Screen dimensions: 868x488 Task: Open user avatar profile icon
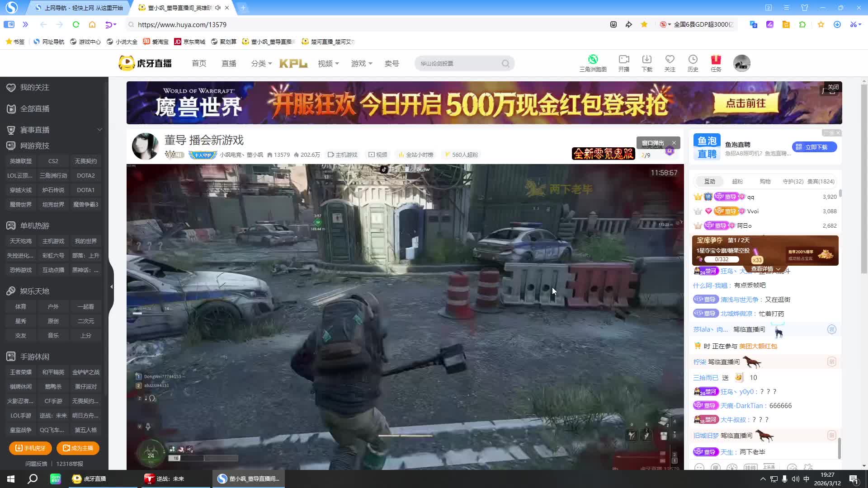[x=741, y=63]
